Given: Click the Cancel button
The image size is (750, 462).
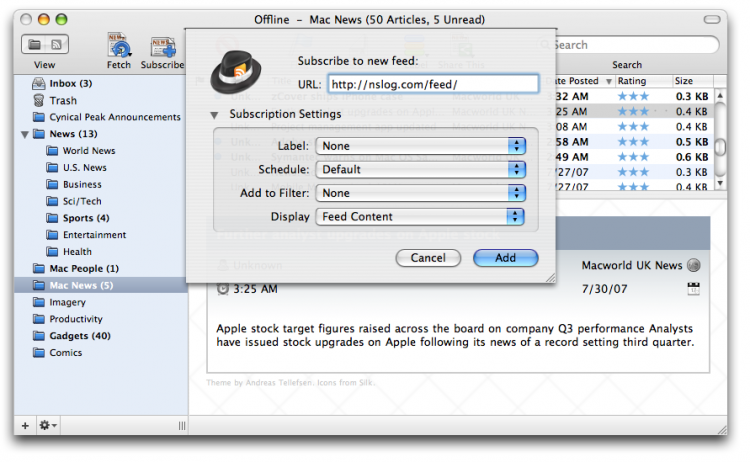Looking at the screenshot, I should click(428, 258).
